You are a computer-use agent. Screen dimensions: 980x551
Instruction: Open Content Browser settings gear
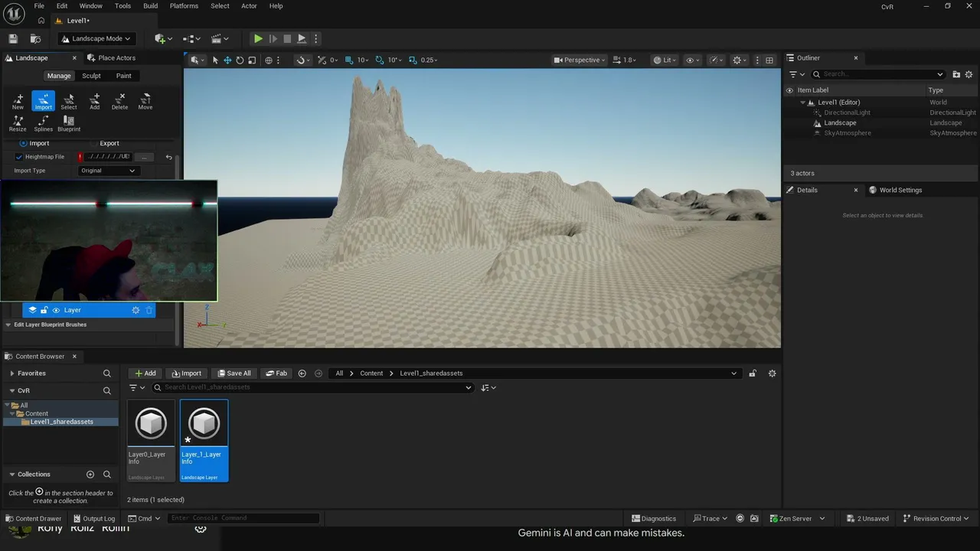point(772,373)
